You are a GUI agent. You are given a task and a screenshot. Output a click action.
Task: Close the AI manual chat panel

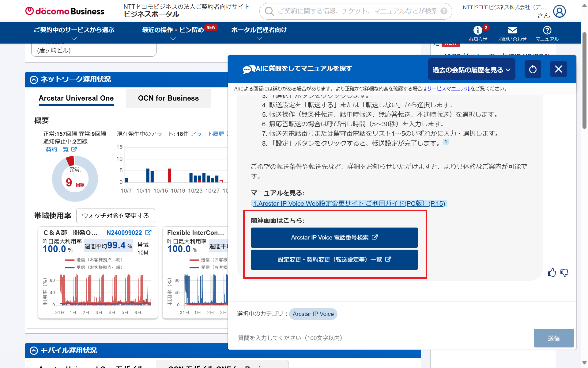click(558, 69)
